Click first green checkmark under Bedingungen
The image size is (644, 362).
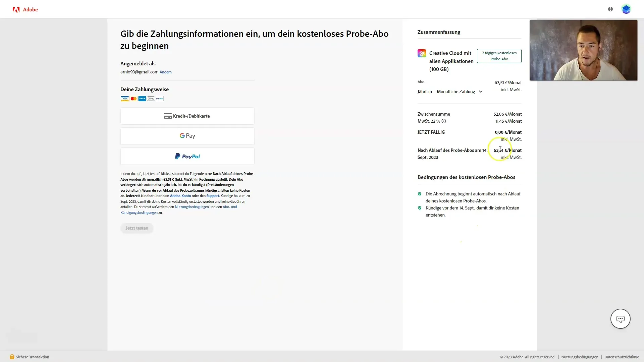pyautogui.click(x=420, y=194)
